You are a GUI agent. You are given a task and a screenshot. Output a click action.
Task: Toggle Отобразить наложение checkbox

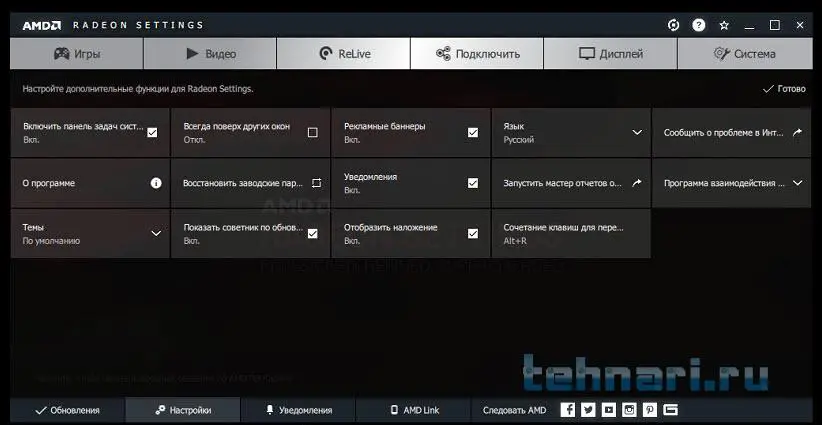tap(473, 233)
